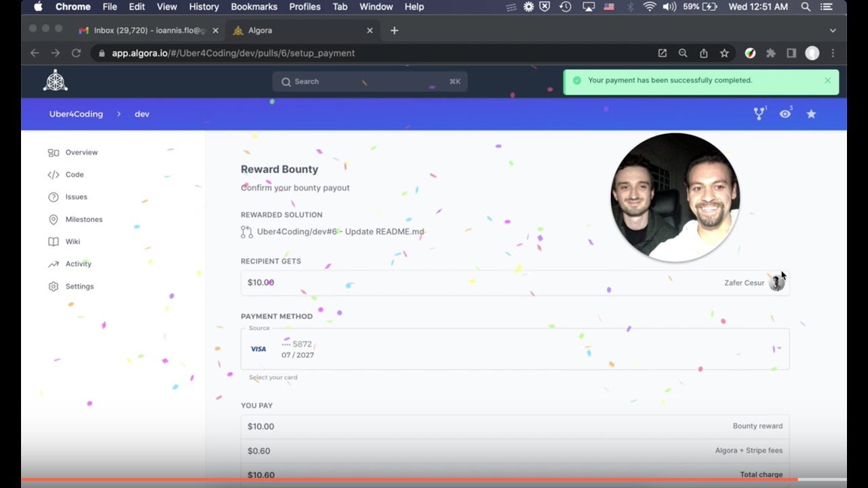Open Spotlight search icon
Viewport: 868px width, 488px height.
pyautogui.click(x=806, y=7)
